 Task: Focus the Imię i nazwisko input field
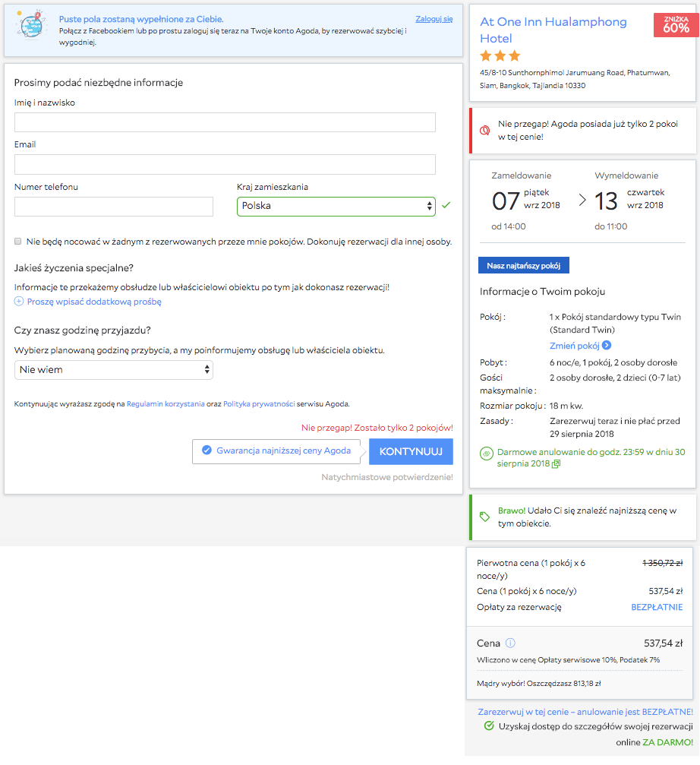click(225, 122)
